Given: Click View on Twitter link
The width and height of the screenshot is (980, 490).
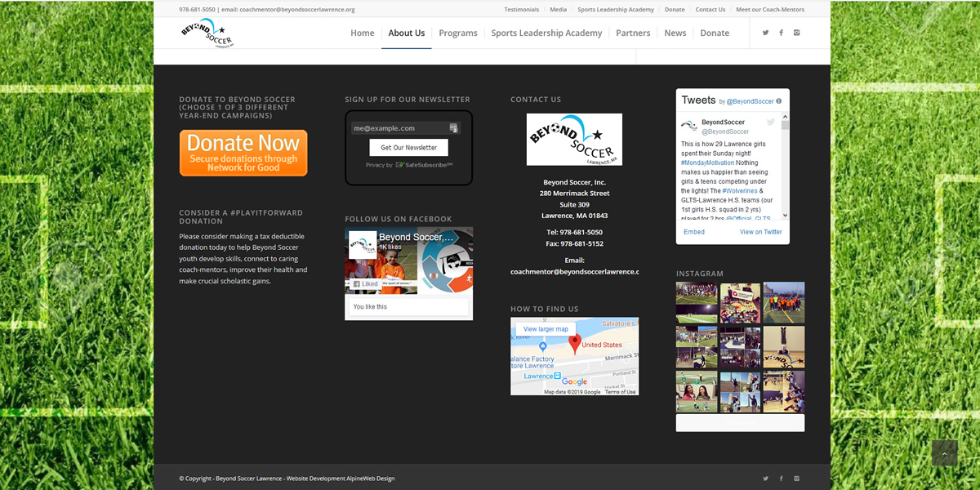Looking at the screenshot, I should [761, 232].
